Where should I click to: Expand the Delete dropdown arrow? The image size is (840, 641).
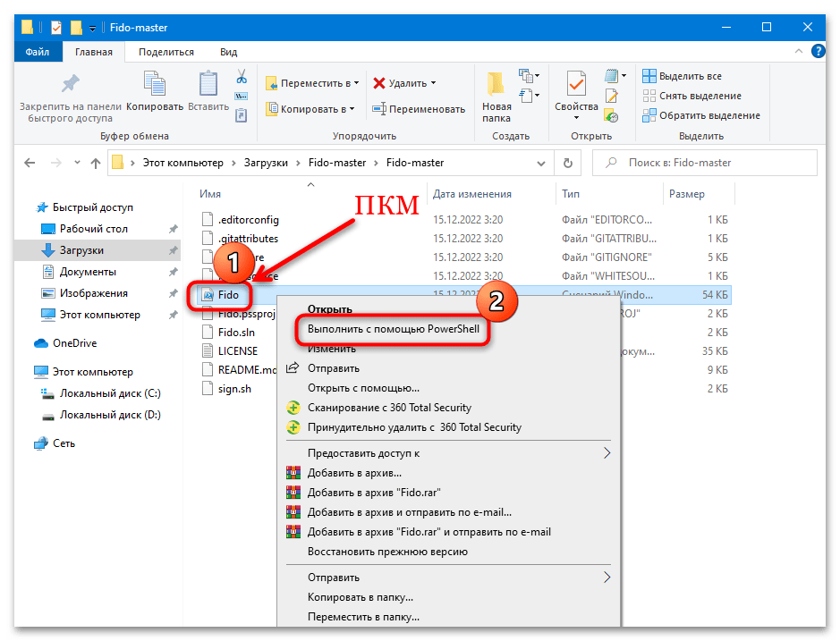(x=433, y=83)
